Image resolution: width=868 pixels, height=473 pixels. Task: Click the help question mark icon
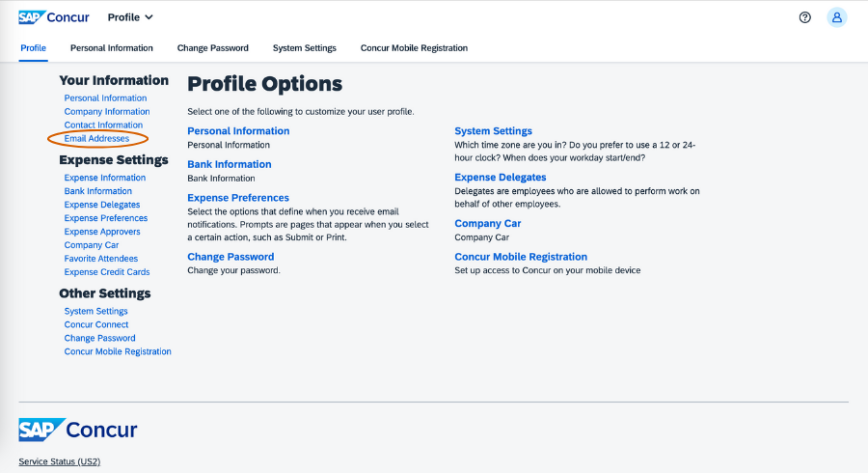[x=805, y=17]
